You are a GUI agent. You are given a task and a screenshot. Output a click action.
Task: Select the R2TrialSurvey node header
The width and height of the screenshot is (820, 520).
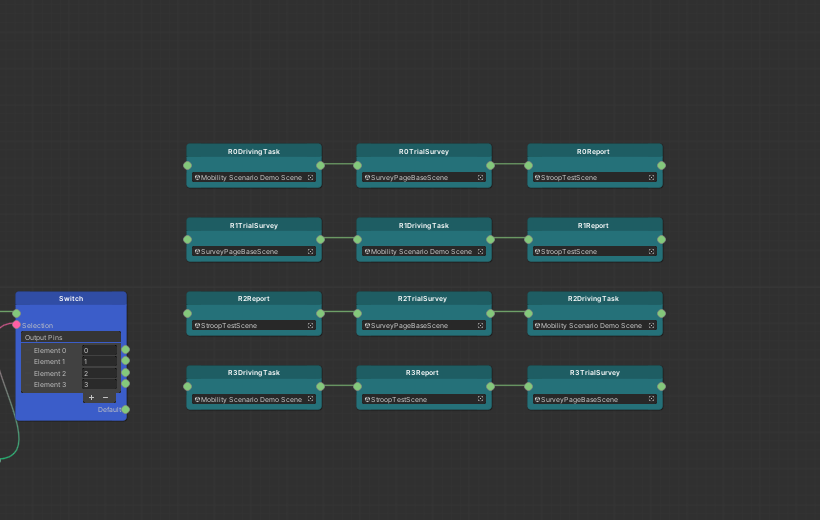(x=424, y=299)
